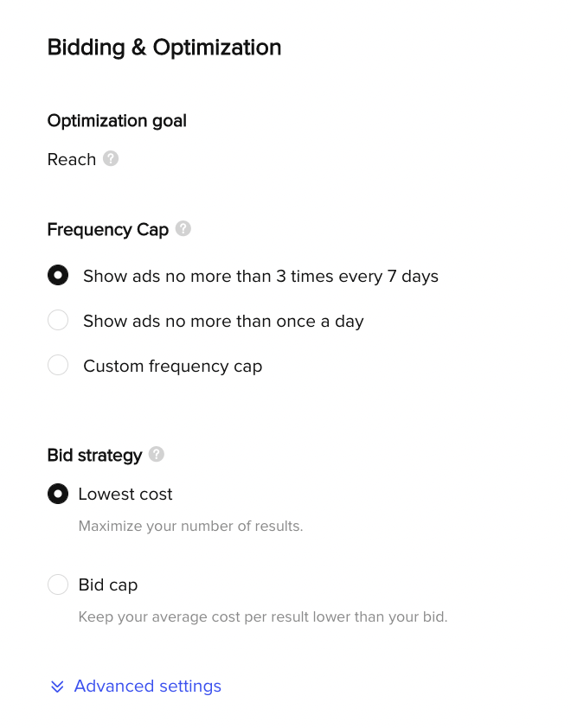Select the 3 times every 7 days radio button
Screen dimensions: 571x728
58,276
